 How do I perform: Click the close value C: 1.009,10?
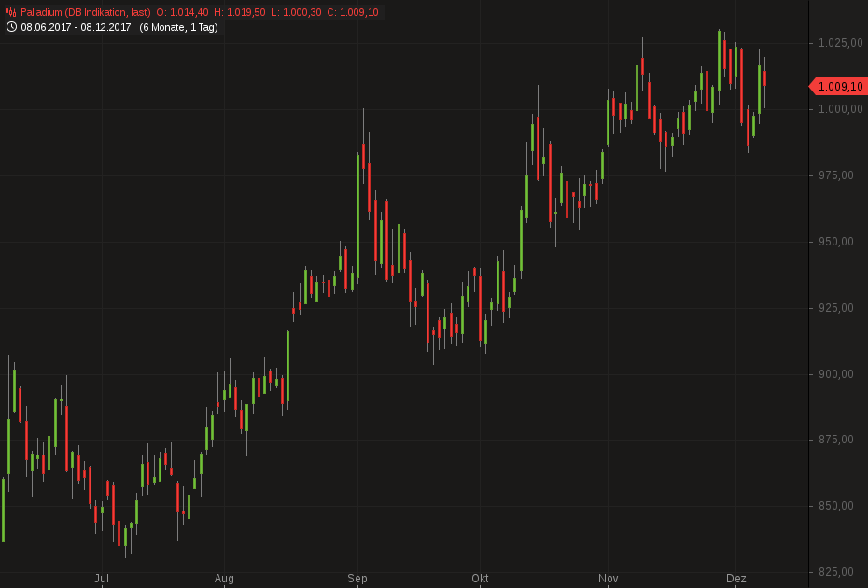pos(353,12)
